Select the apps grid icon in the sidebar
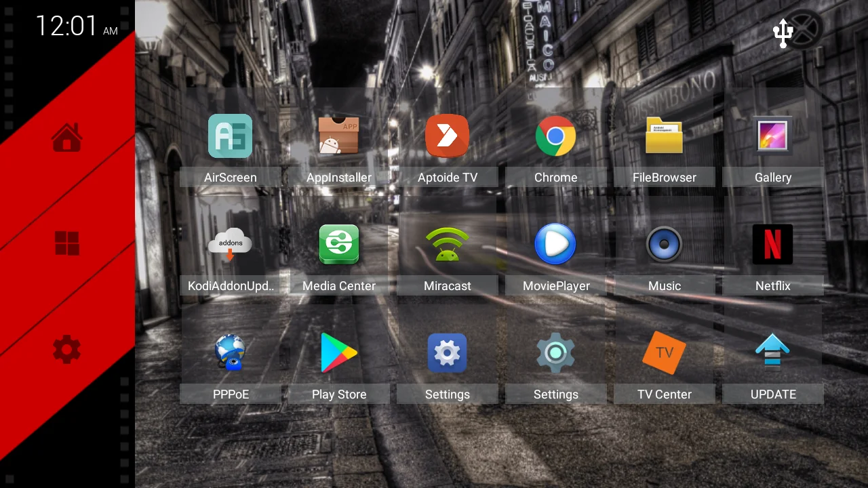The width and height of the screenshot is (868, 488). [67, 243]
